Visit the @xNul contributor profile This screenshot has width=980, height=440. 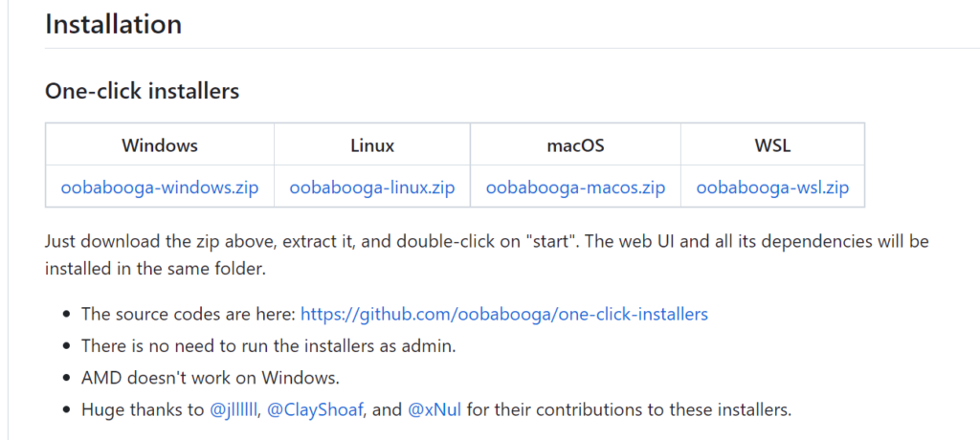(434, 410)
